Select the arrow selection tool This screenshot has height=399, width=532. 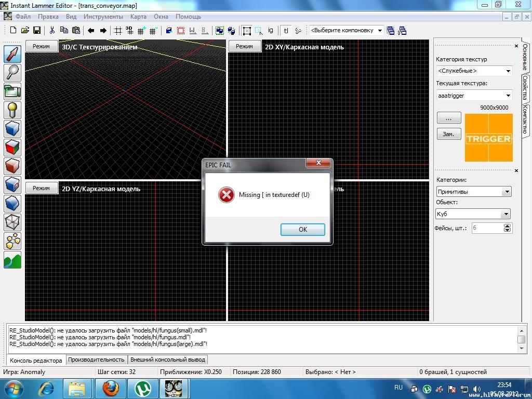click(x=12, y=55)
